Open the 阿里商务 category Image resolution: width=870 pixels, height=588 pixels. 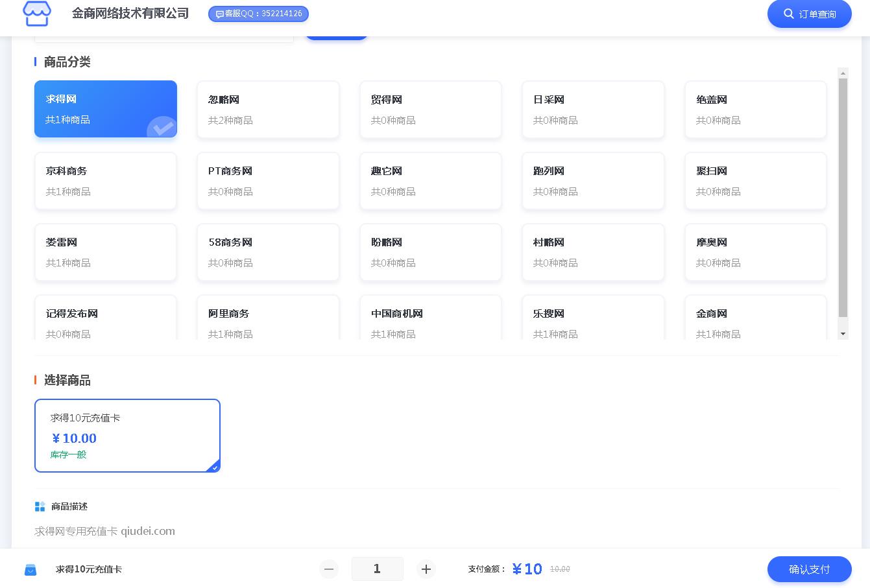point(268,318)
